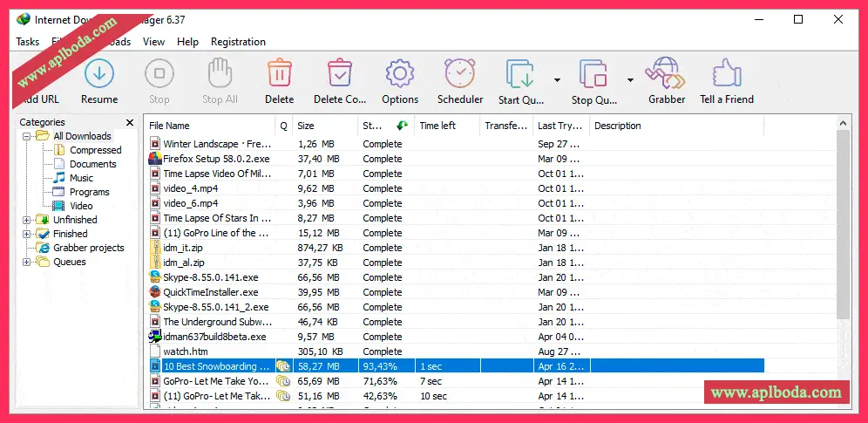
Task: Click the Start Queue toolbar icon
Action: [x=520, y=74]
